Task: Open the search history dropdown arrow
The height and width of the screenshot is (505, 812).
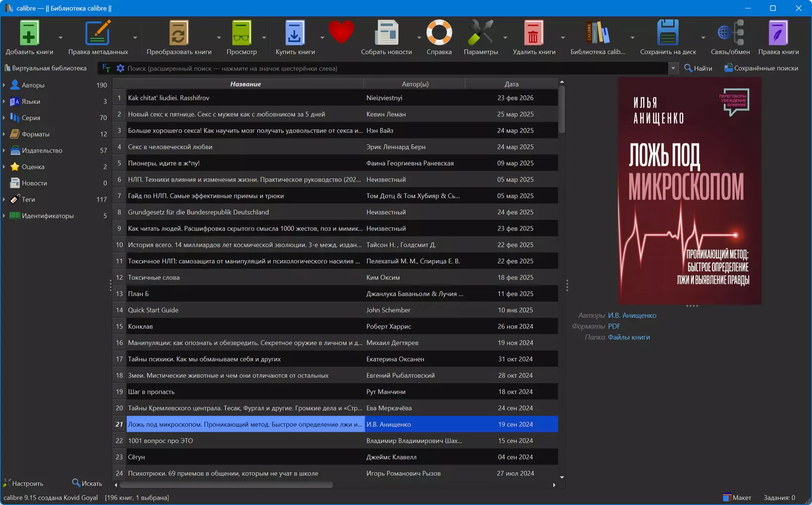Action: (673, 68)
